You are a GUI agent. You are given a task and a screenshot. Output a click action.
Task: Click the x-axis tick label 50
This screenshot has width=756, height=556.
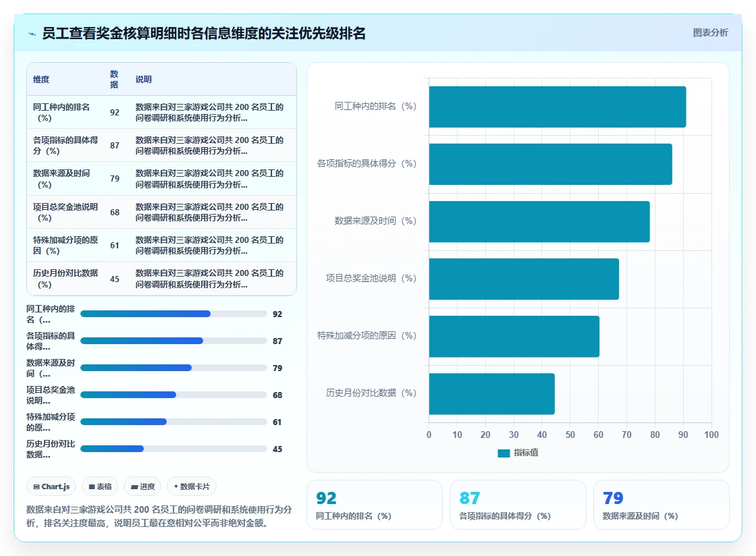pos(570,435)
